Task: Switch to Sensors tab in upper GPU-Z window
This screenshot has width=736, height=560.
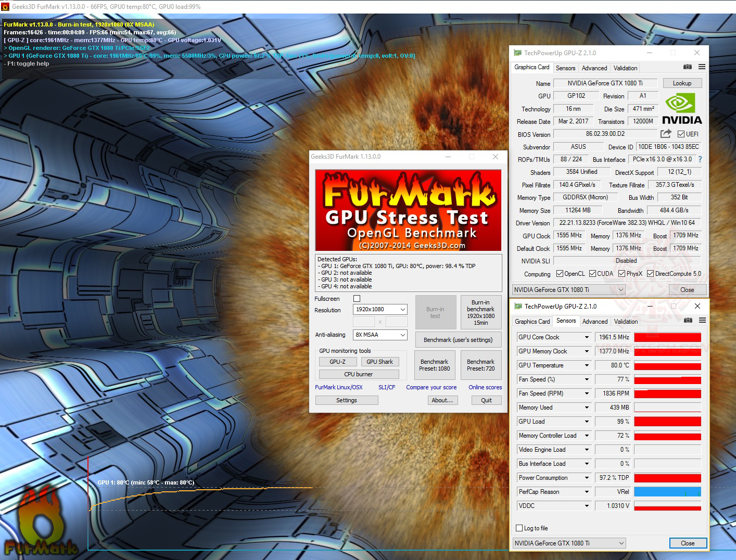Action: click(565, 68)
